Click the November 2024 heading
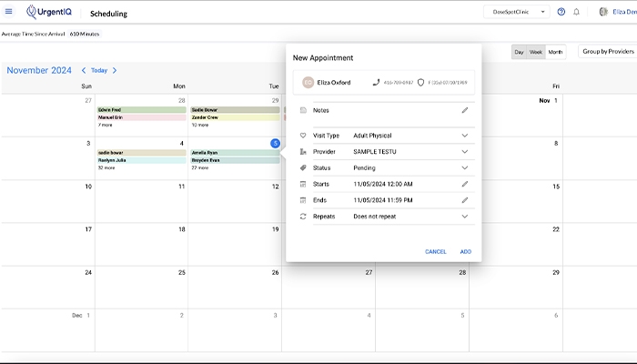This screenshot has height=364, width=637. pyautogui.click(x=39, y=70)
